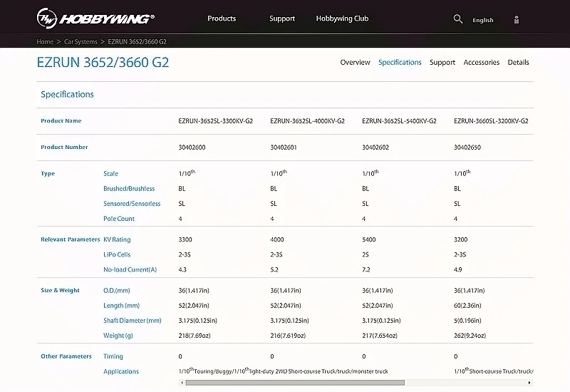The width and height of the screenshot is (570, 392).
Task: Click the EZRUN 3652/3660 G2 page title
Action: click(x=103, y=62)
